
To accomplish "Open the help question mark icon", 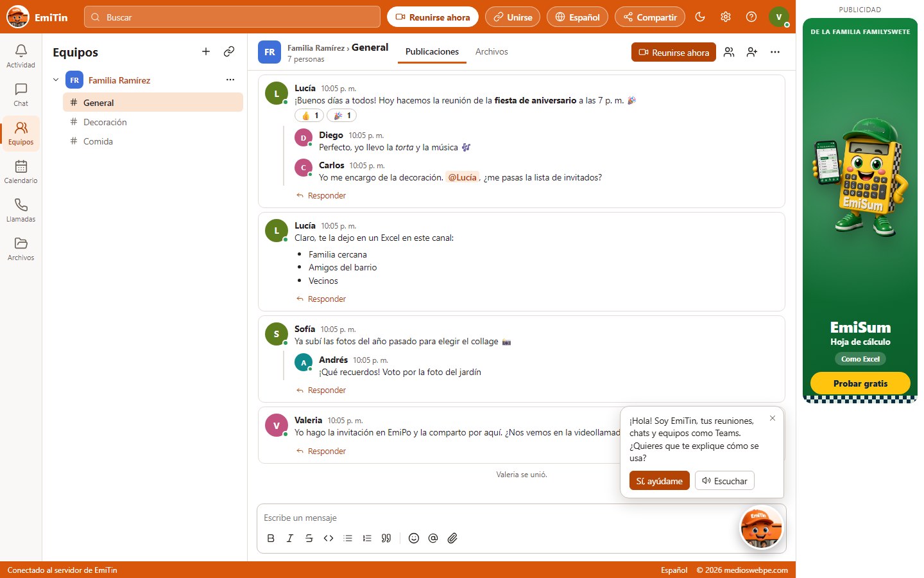I will 751,17.
